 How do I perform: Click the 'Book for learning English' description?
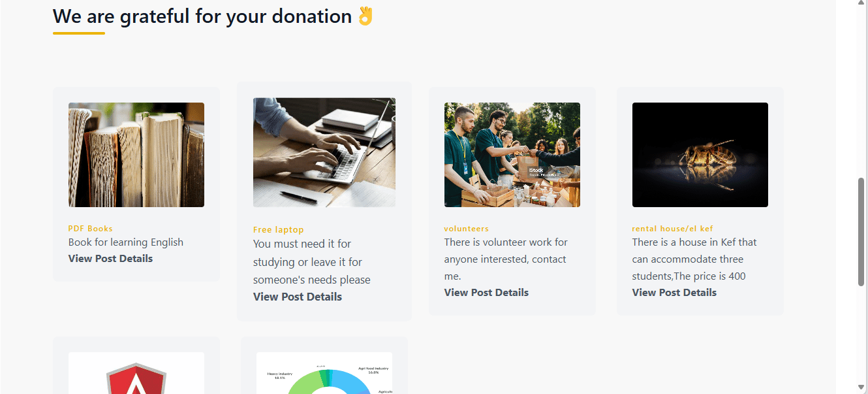[x=126, y=242]
